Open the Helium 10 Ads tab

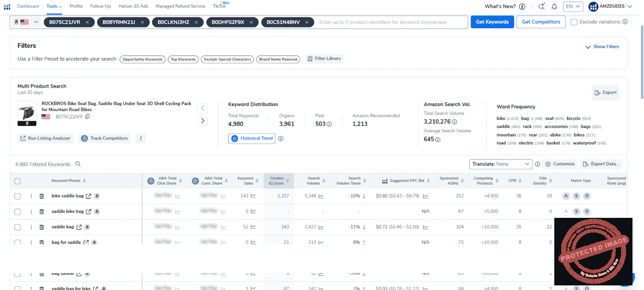[x=133, y=6]
